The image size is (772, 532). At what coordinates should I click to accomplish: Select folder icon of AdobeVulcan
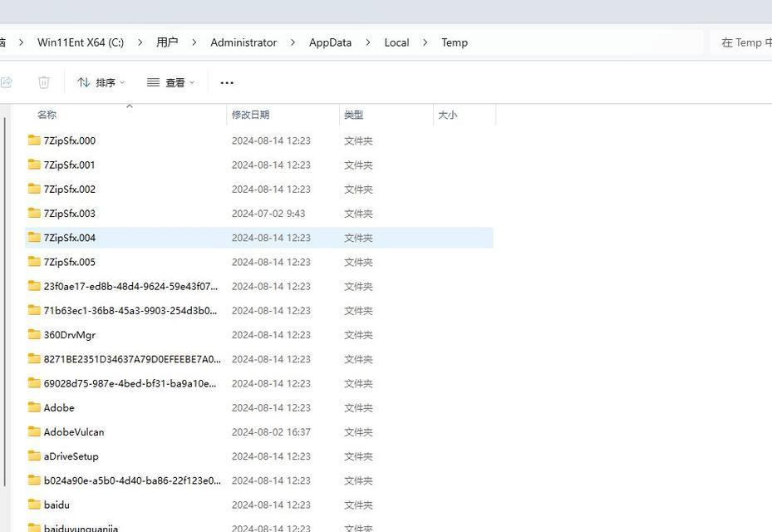point(34,431)
